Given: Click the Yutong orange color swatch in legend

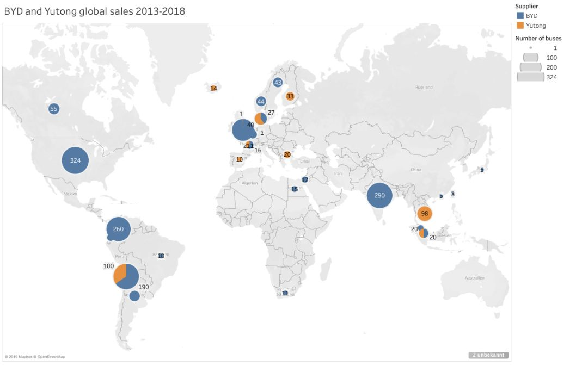Looking at the screenshot, I should pos(520,26).
